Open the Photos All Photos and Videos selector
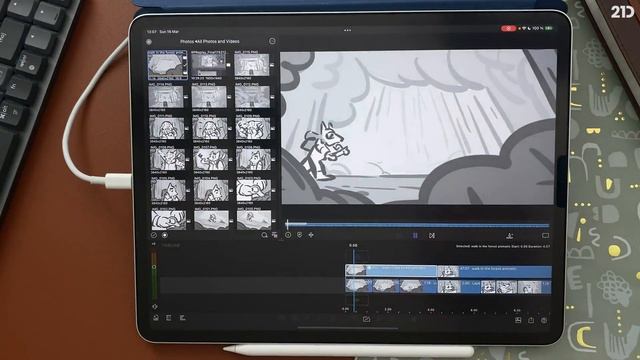Screen dimensions: 640x360 pyautogui.click(x=210, y=41)
